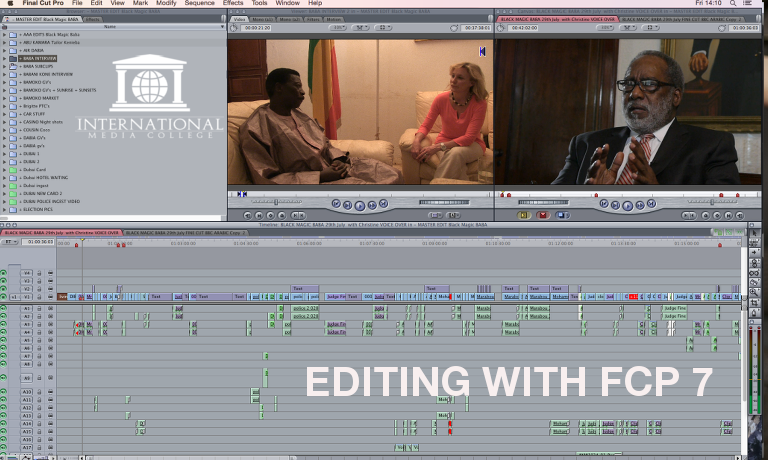Open the Sequence menu
The image size is (768, 460).
pyautogui.click(x=199, y=3)
